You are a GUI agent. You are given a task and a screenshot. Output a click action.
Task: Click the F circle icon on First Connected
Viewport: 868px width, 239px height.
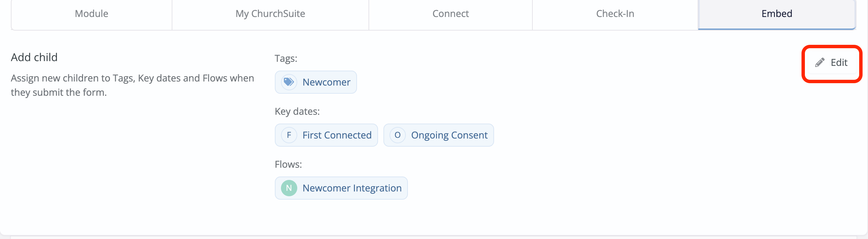[289, 135]
